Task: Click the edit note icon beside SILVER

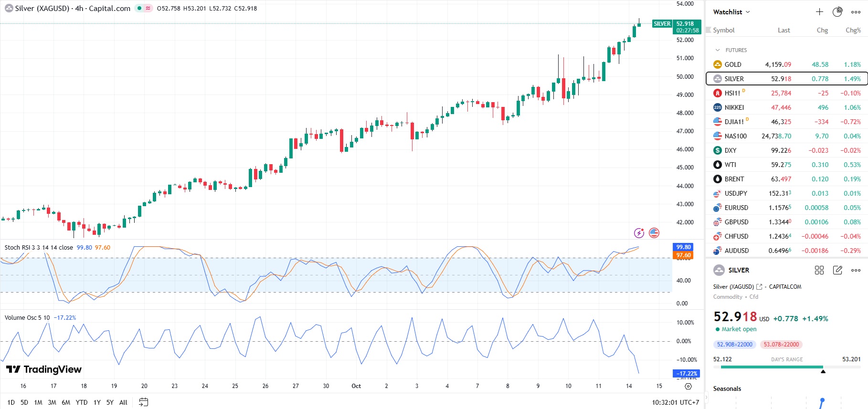Action: coord(837,270)
